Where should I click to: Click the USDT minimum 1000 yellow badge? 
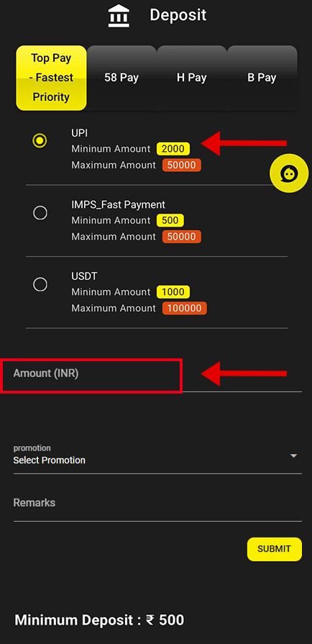(173, 292)
